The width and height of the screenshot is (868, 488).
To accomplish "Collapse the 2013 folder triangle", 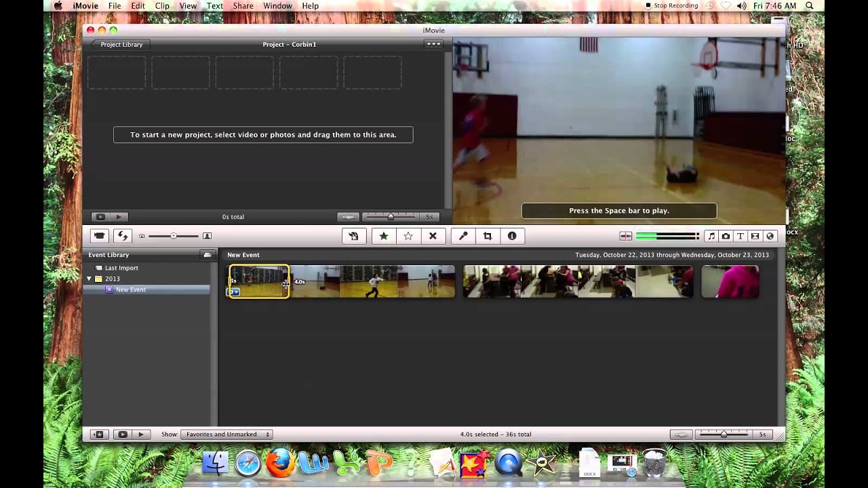I will (89, 279).
